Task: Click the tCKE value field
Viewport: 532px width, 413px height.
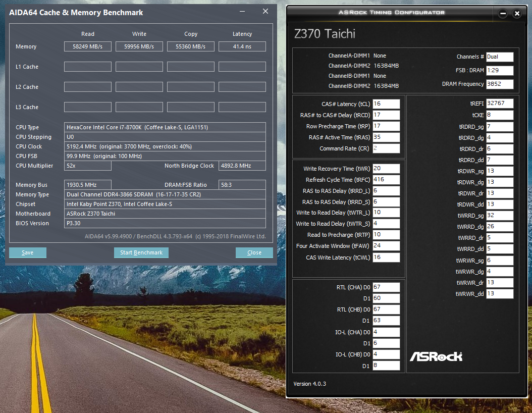Action: [x=500, y=115]
